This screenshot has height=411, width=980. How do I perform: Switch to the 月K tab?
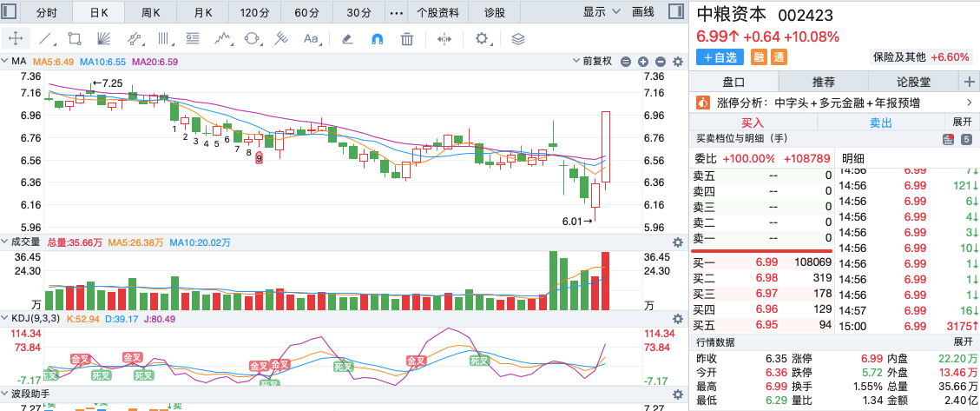[202, 12]
